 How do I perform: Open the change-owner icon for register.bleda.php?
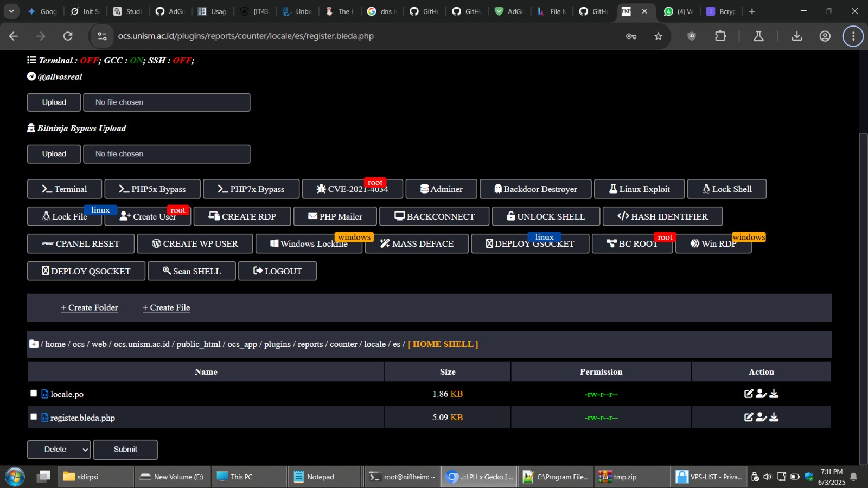click(x=761, y=418)
